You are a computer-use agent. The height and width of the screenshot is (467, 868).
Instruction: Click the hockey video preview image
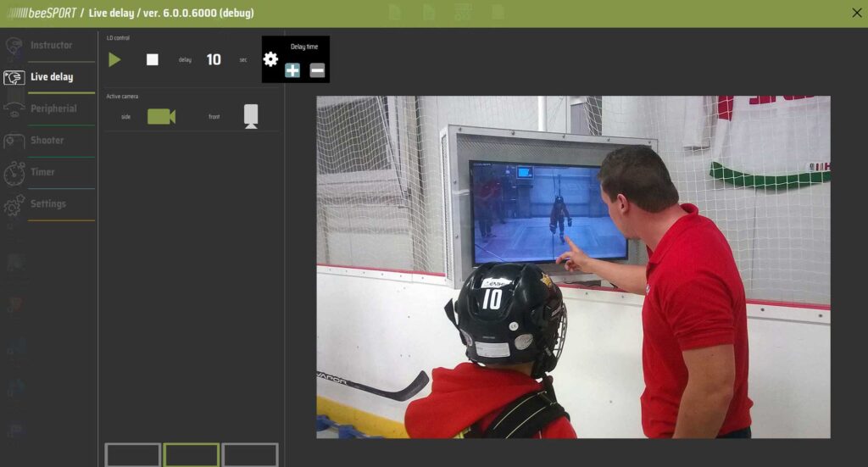pyautogui.click(x=573, y=267)
